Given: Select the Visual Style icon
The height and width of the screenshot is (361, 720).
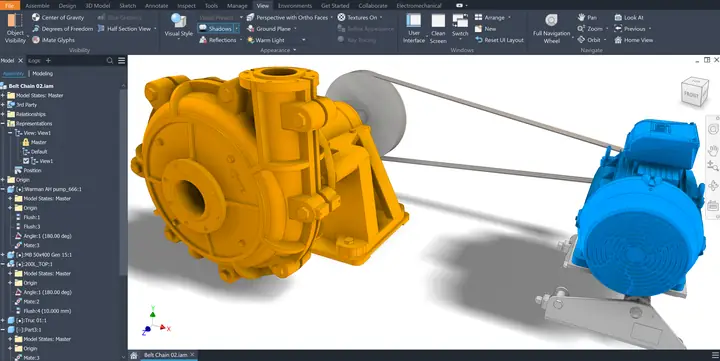Looking at the screenshot, I should [179, 25].
